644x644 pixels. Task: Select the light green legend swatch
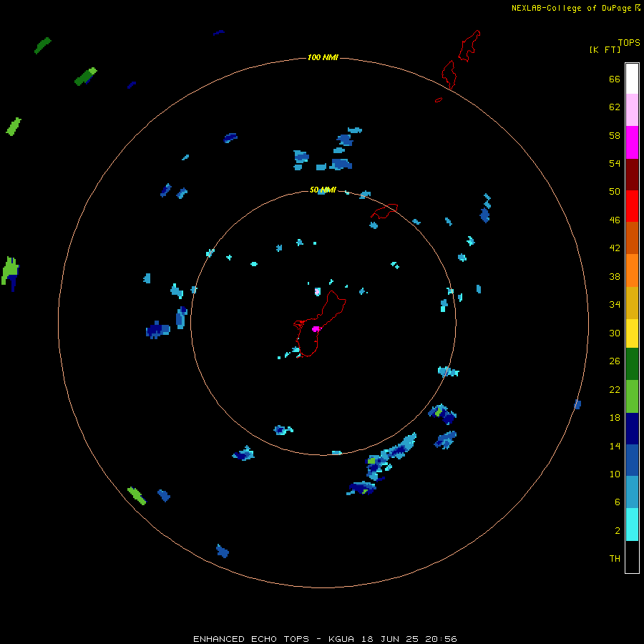tap(632, 396)
